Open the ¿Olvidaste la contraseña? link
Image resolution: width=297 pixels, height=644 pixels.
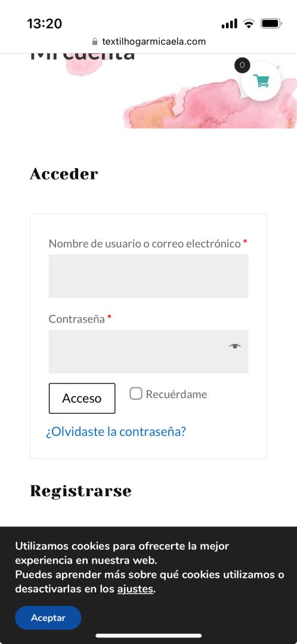coord(116,432)
